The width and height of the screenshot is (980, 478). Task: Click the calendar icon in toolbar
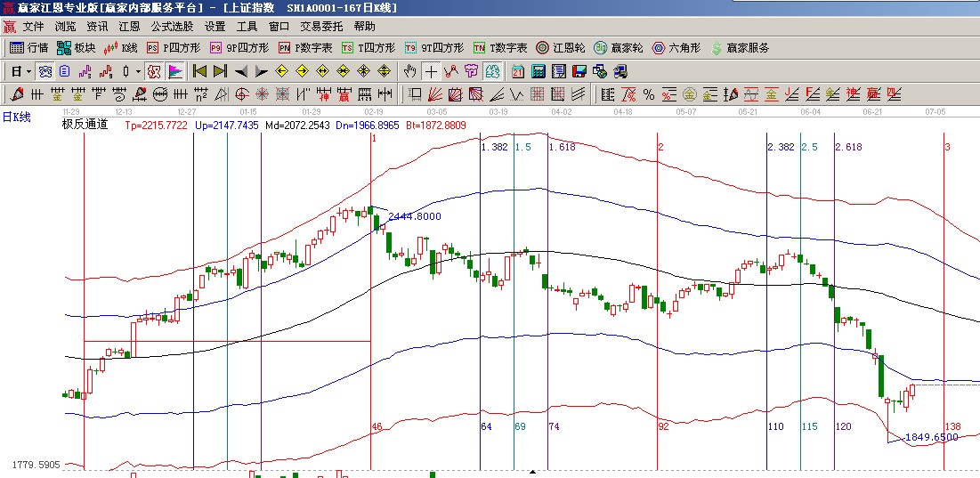coord(517,71)
